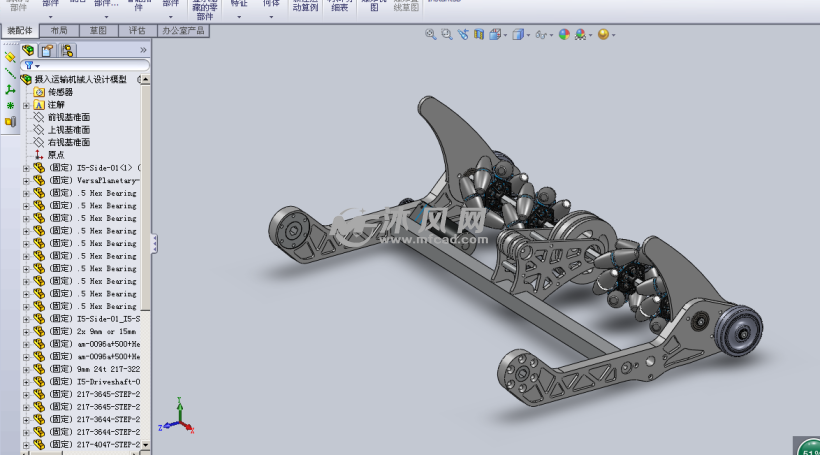Click the reference Axis icon in the left toolbar
The image size is (820, 455).
pyautogui.click(x=10, y=73)
